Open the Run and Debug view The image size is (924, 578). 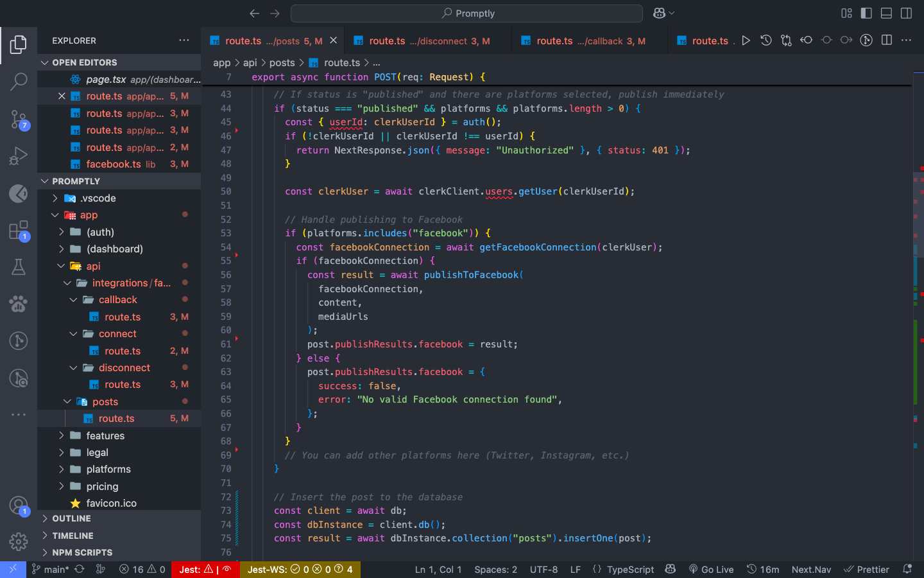pyautogui.click(x=19, y=155)
